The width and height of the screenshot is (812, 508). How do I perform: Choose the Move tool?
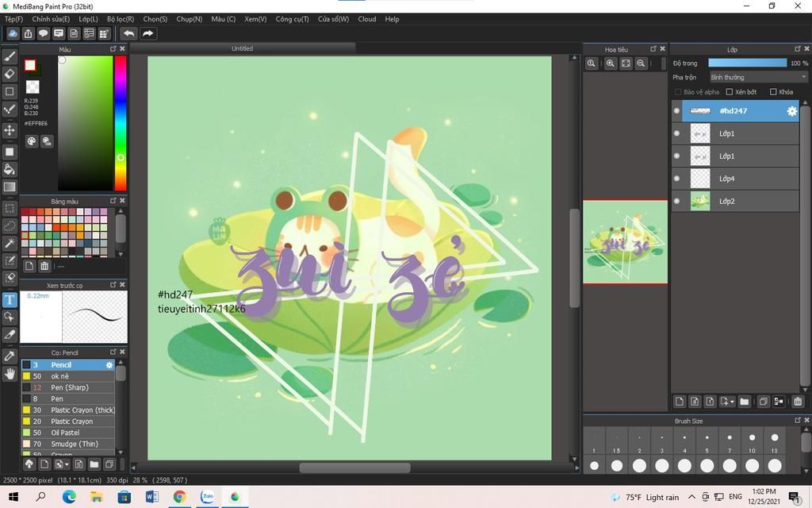(x=10, y=129)
